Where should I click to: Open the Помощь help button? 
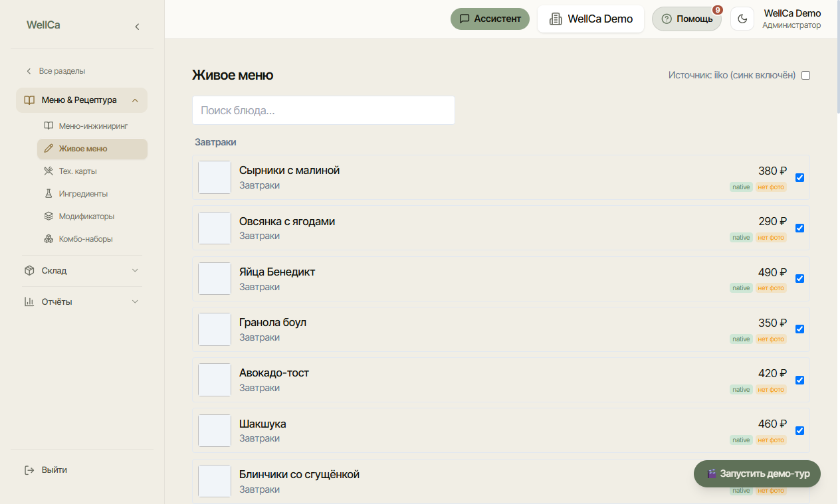click(x=686, y=19)
